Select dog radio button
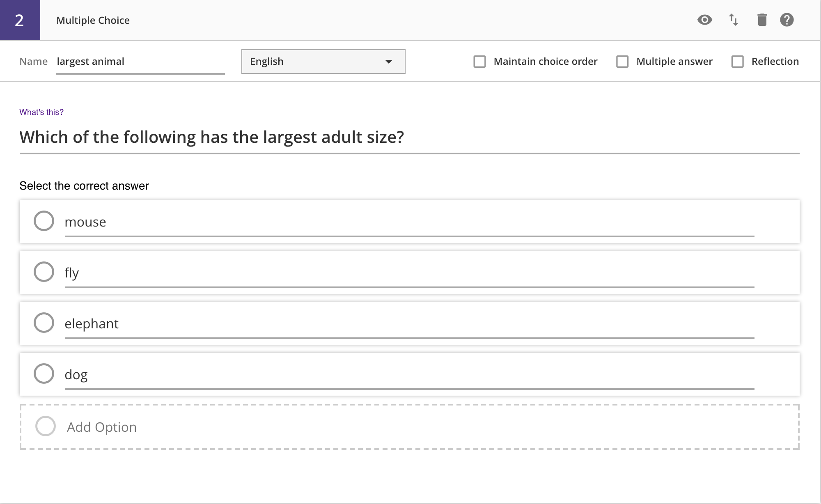821x504 pixels. click(x=44, y=373)
